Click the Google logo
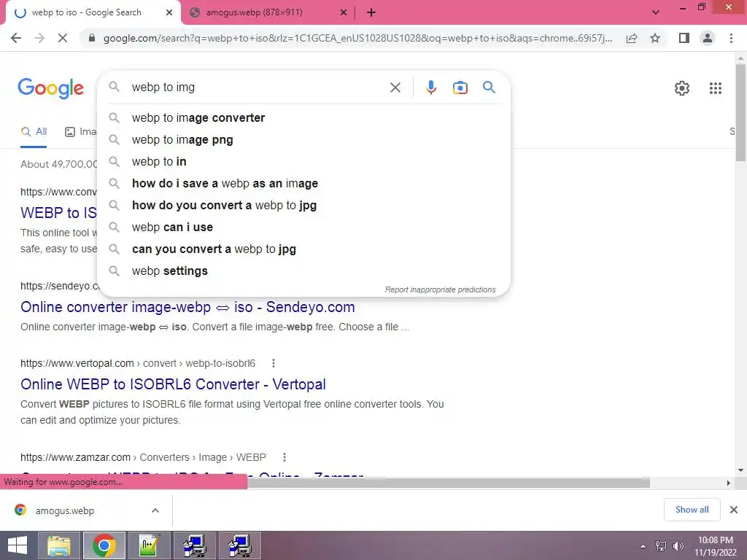Screen dimensions: 747x560 50,88
